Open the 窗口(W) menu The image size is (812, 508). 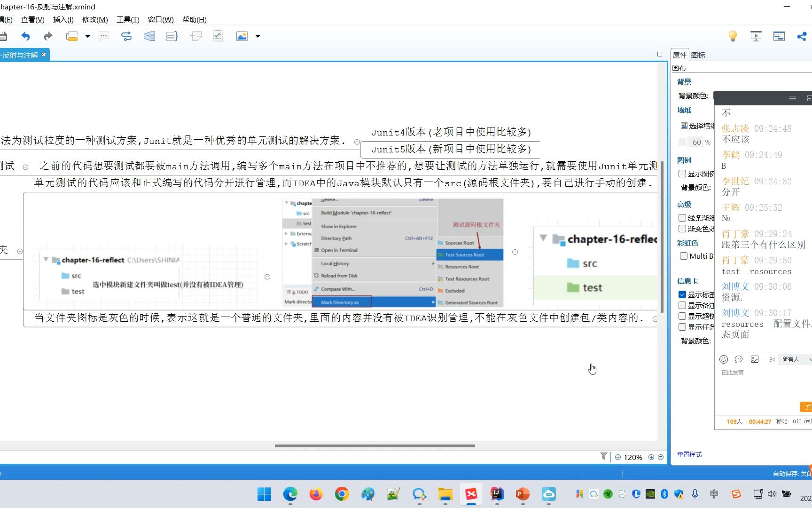click(x=161, y=20)
